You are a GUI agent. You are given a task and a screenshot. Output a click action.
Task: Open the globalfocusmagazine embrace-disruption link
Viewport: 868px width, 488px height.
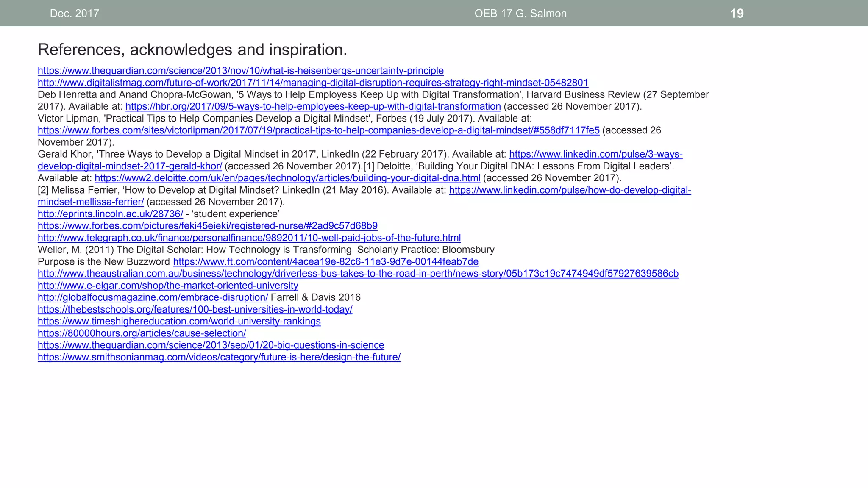click(153, 297)
